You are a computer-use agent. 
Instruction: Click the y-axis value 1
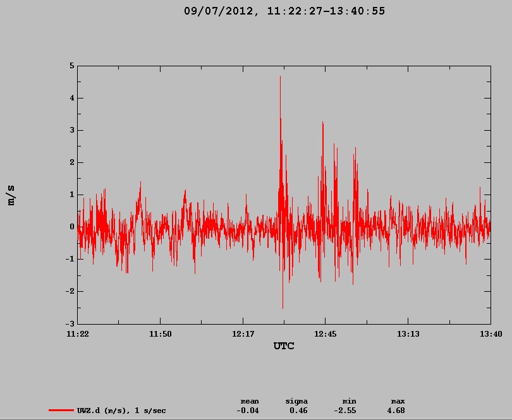72,195
